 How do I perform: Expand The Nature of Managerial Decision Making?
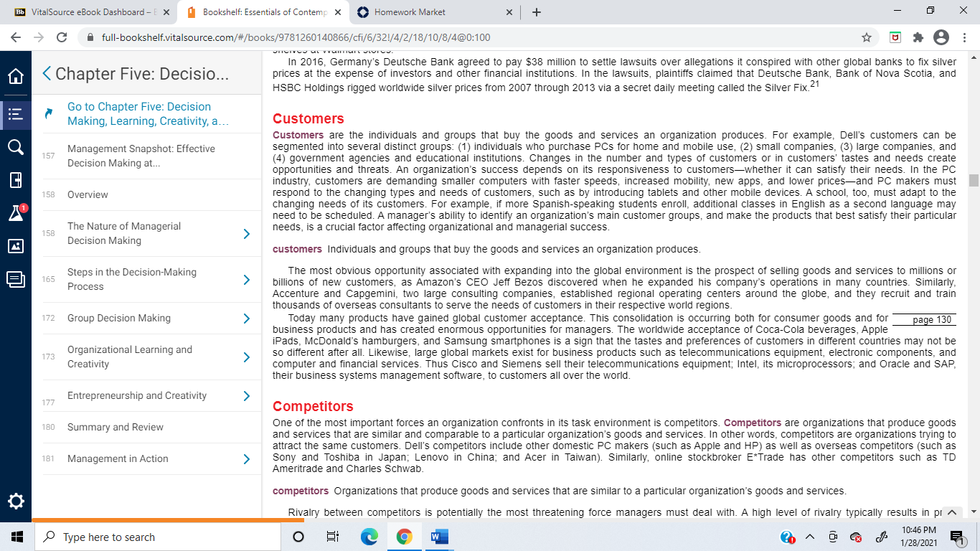pyautogui.click(x=246, y=234)
